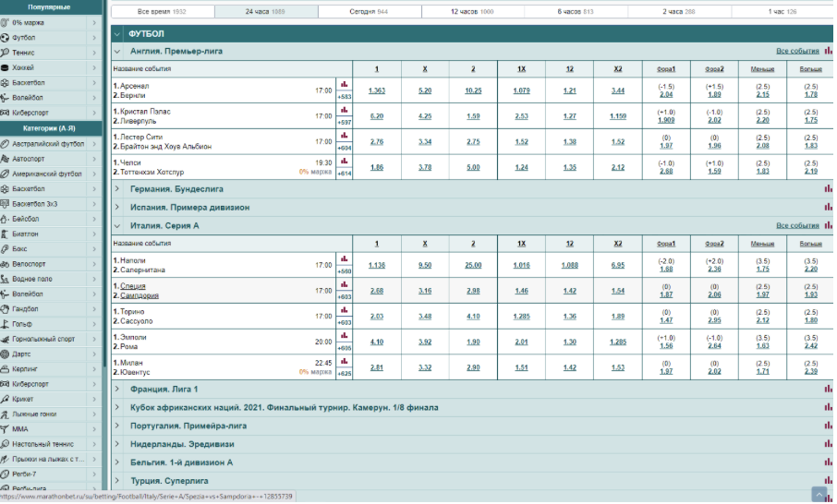
Task: Expand the Испания. Примера дивизион section
Action: point(117,207)
